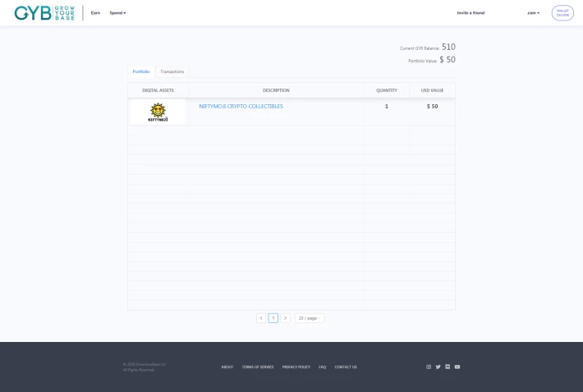The width and height of the screenshot is (583, 392).
Task: Click the GYB balance value 510
Action: [449, 47]
